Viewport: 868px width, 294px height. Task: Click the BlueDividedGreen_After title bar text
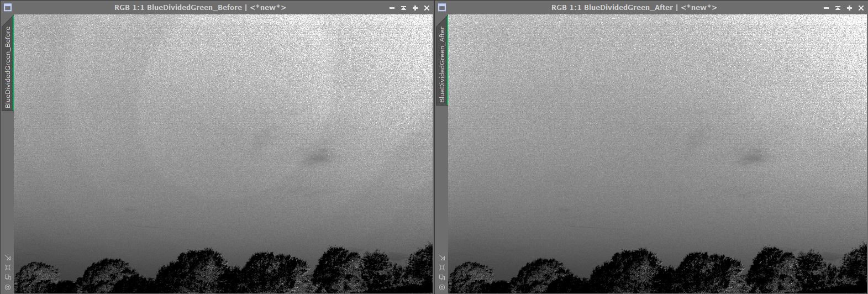click(634, 8)
